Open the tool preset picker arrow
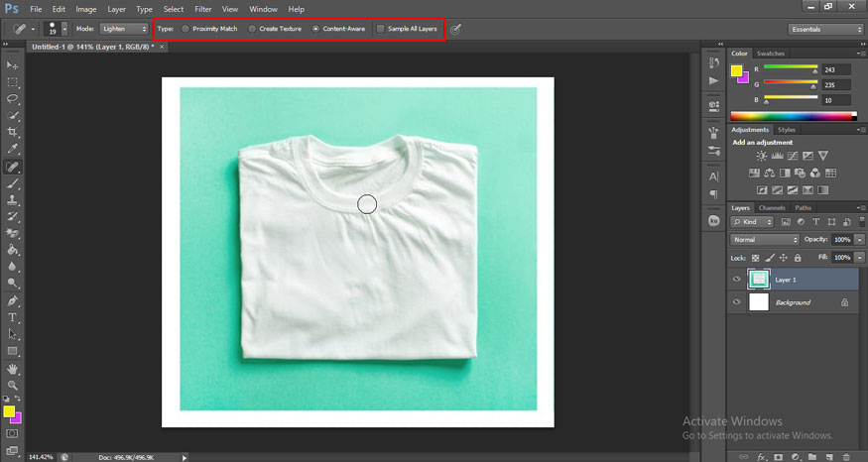 [33, 29]
